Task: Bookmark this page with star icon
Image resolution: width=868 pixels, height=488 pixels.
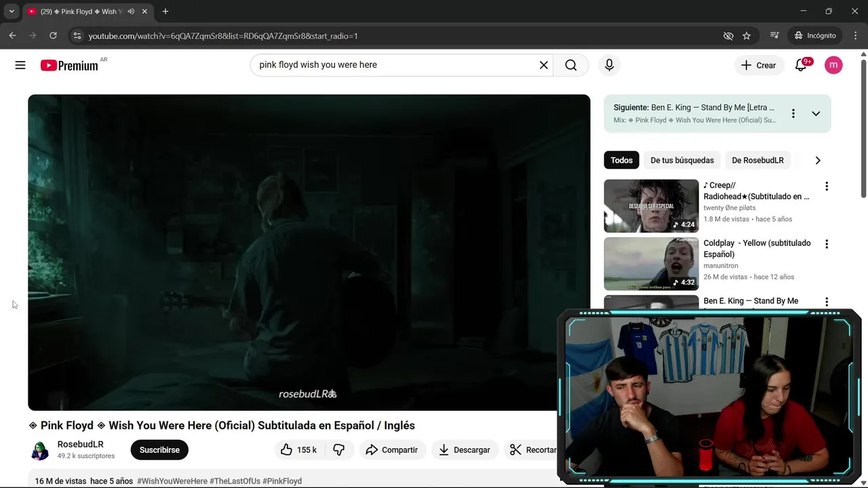Action: pyautogui.click(x=747, y=35)
